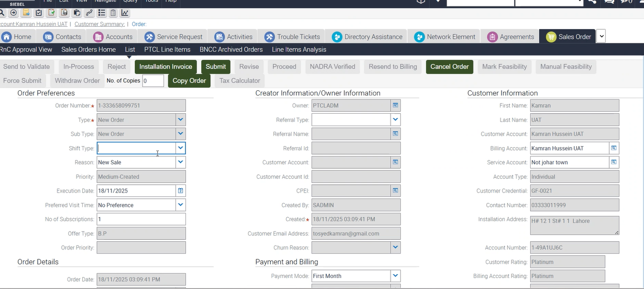The height and width of the screenshot is (289, 644).
Task: Expand the Shift Type dropdown
Action: point(180,148)
